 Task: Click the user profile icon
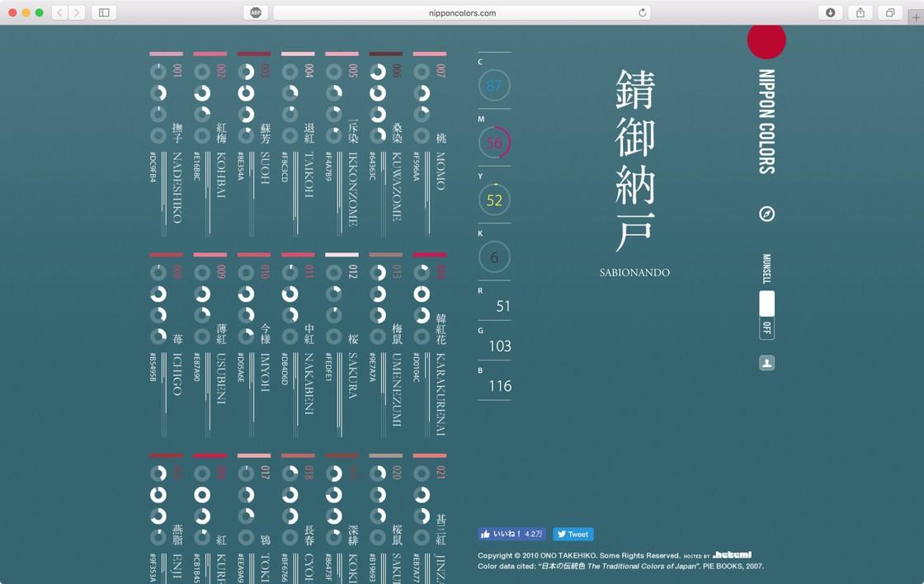[x=766, y=363]
